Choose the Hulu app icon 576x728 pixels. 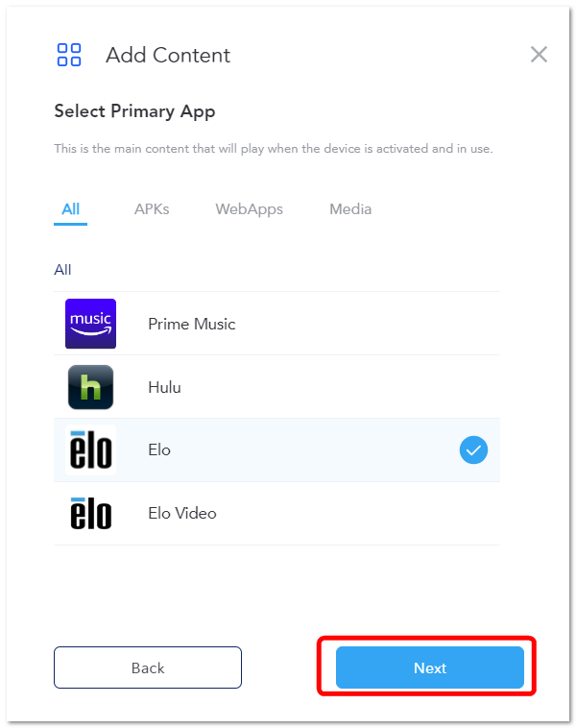coord(90,387)
